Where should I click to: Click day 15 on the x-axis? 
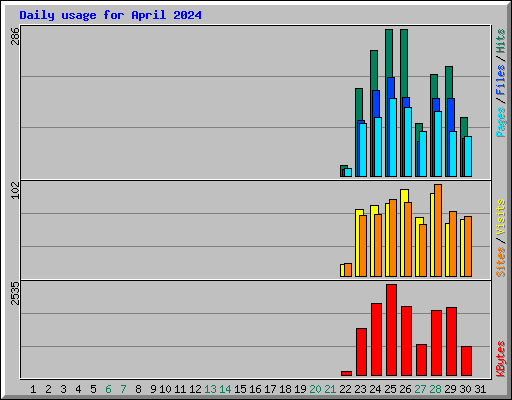240,389
